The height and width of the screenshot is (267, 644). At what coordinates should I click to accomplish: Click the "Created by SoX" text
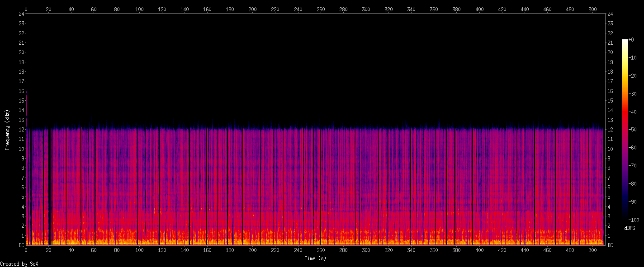coord(19,264)
